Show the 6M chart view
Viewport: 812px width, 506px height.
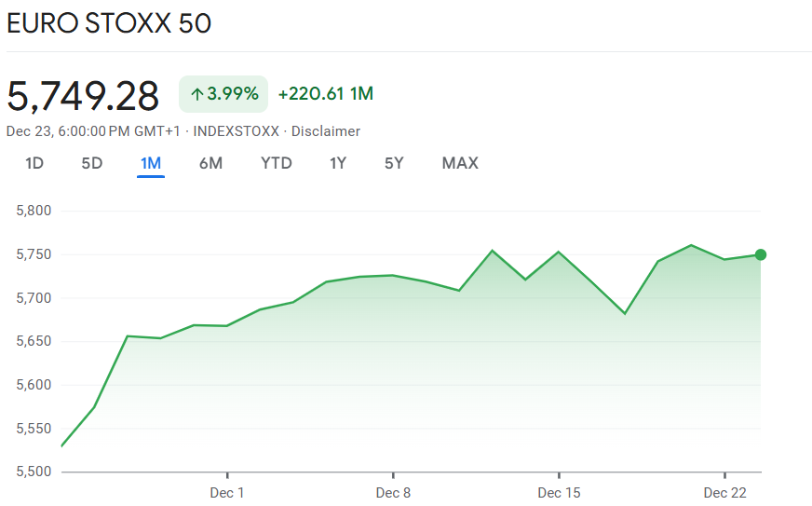tap(210, 163)
